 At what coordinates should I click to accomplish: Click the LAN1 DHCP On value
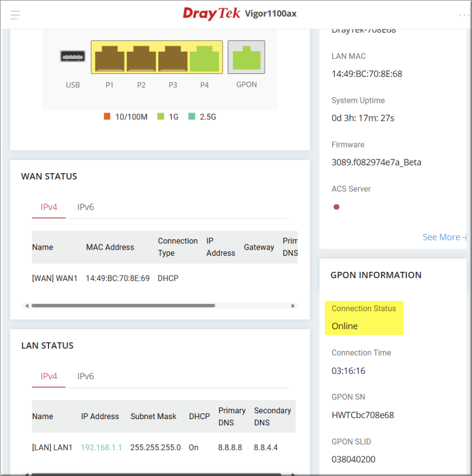[x=194, y=448]
